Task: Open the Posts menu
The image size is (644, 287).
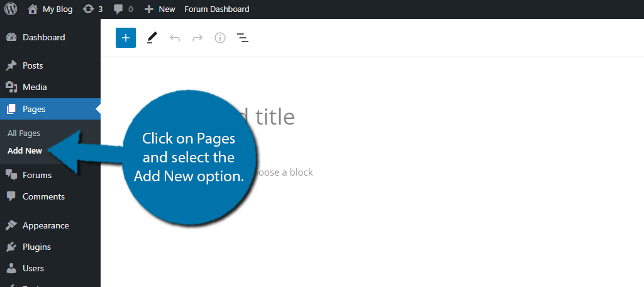Action: click(50, 66)
